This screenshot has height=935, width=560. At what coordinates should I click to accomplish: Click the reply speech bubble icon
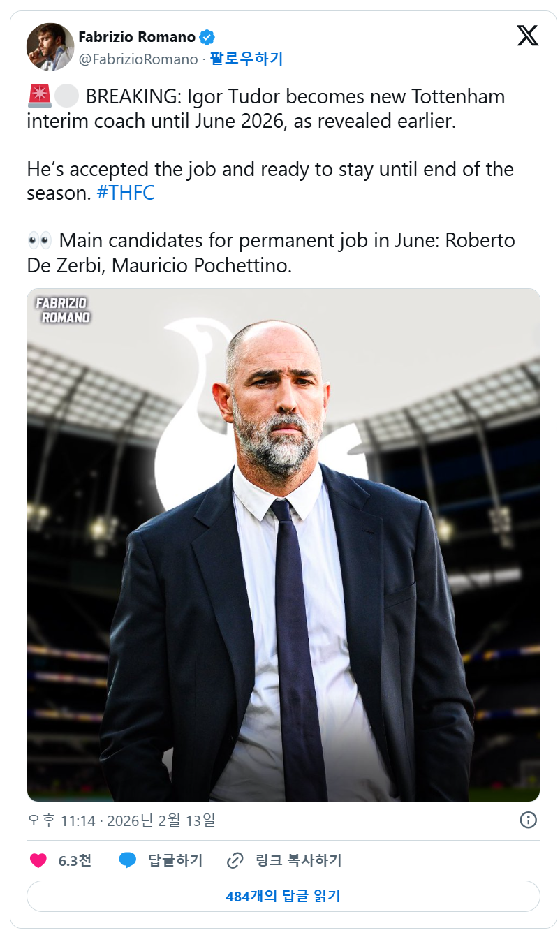point(128,860)
